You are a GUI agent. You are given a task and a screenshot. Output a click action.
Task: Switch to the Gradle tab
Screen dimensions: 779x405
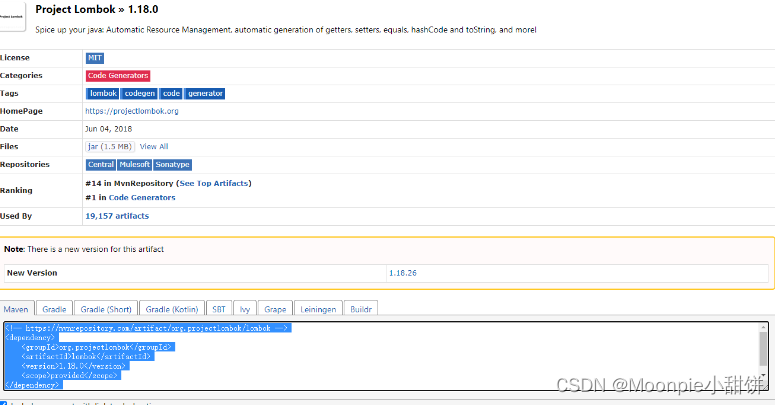pos(54,309)
